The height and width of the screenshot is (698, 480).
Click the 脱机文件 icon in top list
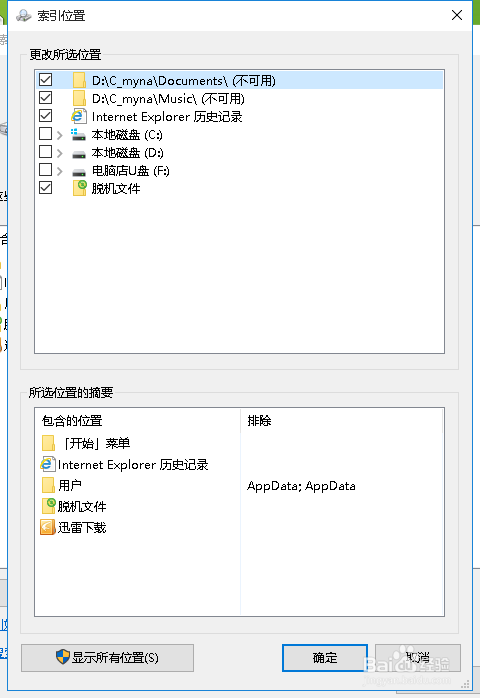point(79,188)
